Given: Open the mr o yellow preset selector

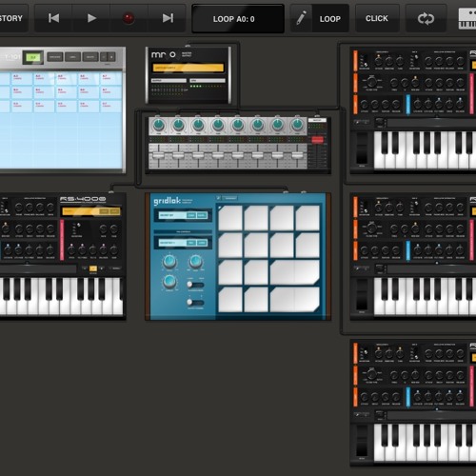Looking at the screenshot, I should click(188, 68).
